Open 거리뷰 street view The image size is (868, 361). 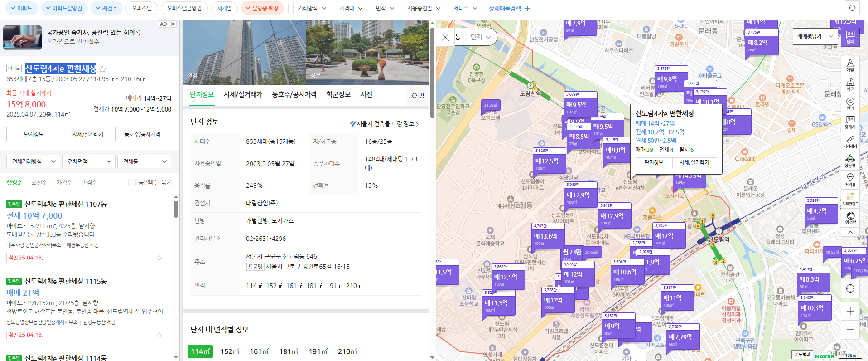850,180
